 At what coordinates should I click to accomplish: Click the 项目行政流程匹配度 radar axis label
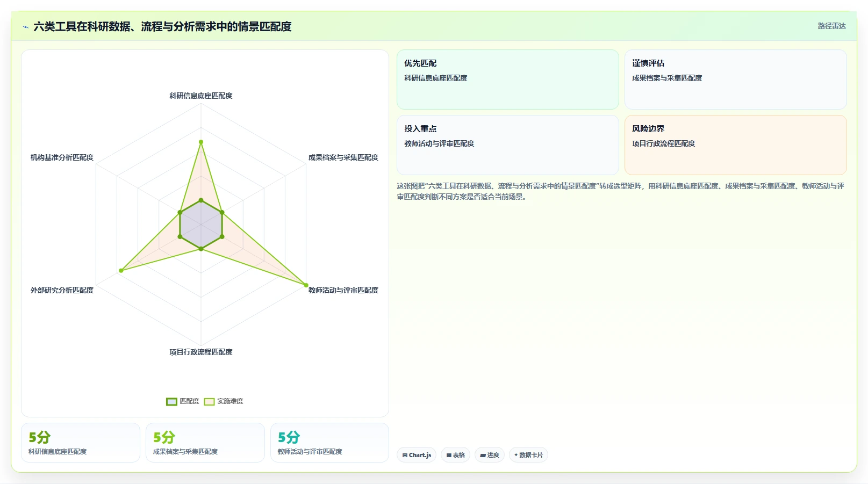201,352
